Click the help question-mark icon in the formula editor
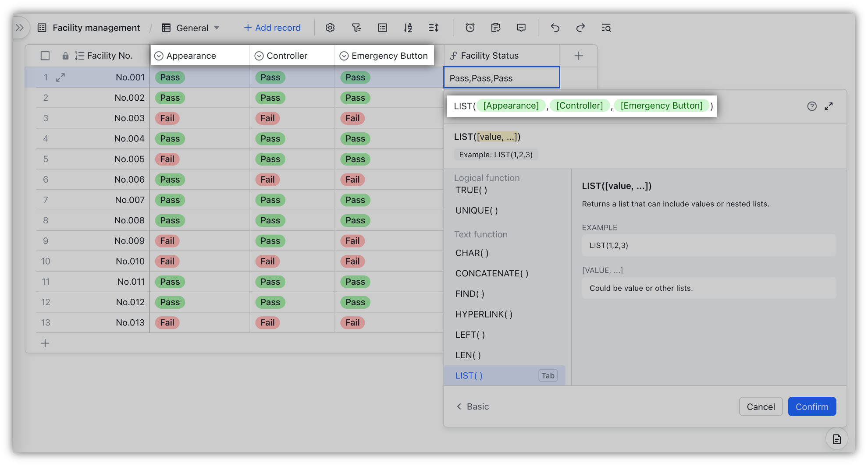Image resolution: width=868 pixels, height=466 pixels. tap(812, 106)
